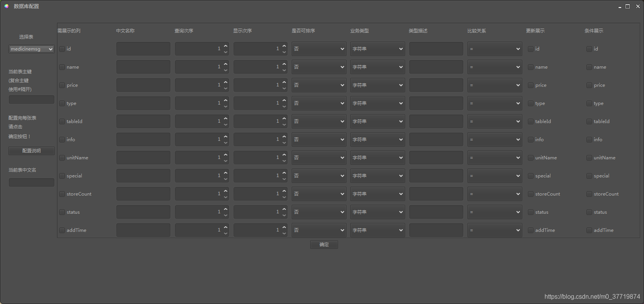Increase 显示次序 value for price row
Image resolution: width=644 pixels, height=304 pixels.
pyautogui.click(x=284, y=82)
